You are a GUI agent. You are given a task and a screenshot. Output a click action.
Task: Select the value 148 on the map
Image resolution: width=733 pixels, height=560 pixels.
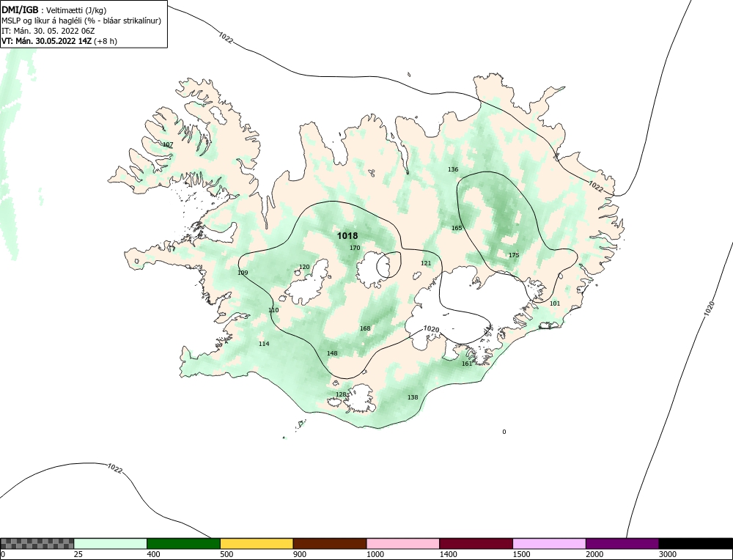pyautogui.click(x=332, y=353)
